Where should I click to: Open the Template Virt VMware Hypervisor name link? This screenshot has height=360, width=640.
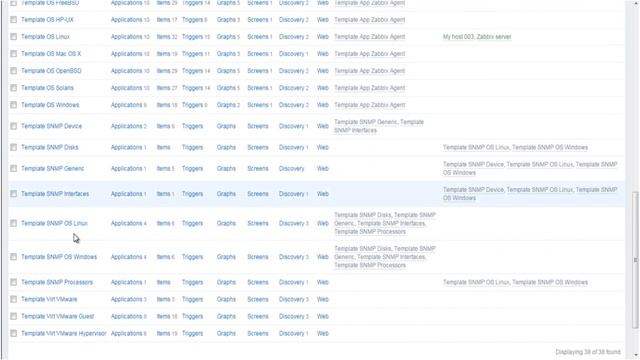(x=64, y=333)
